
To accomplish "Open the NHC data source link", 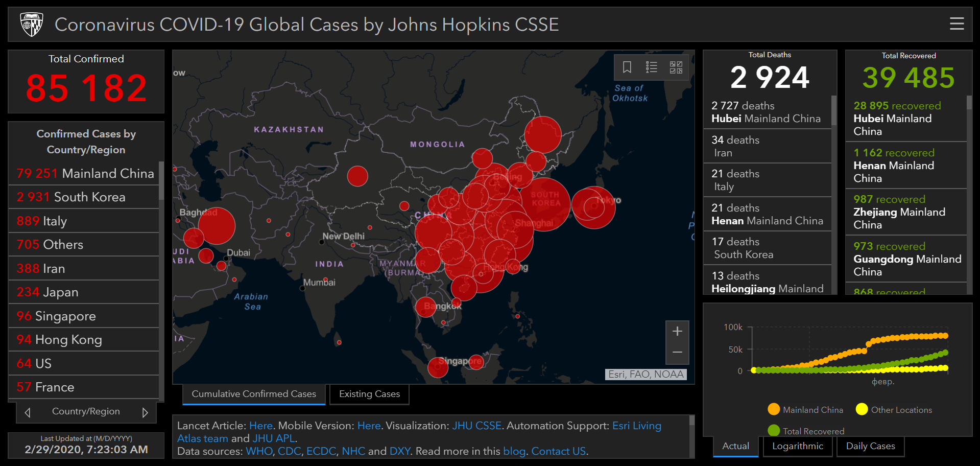I will tap(353, 451).
